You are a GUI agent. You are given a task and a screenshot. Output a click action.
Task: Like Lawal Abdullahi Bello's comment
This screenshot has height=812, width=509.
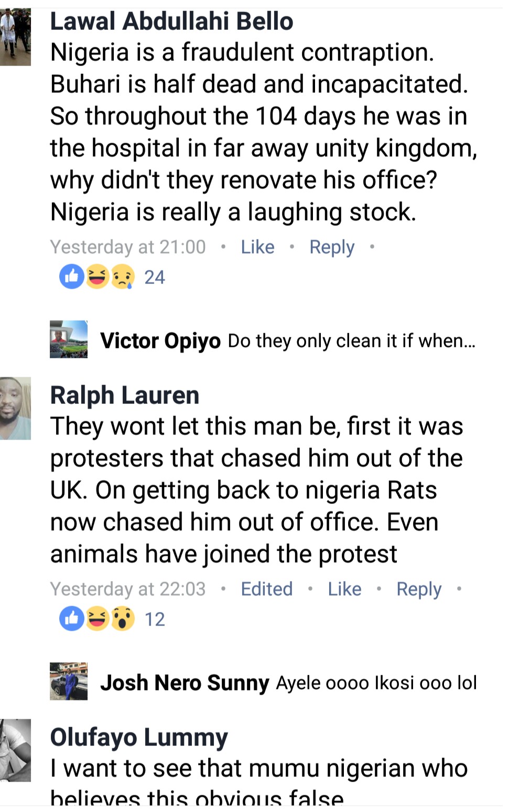(257, 247)
